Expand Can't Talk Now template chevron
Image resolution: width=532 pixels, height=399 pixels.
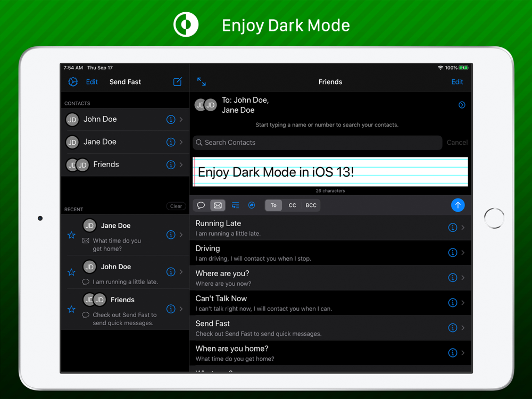[x=463, y=303]
